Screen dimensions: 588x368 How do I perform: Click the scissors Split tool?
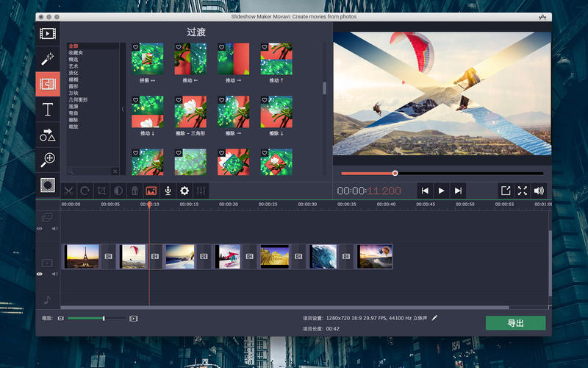tap(68, 191)
